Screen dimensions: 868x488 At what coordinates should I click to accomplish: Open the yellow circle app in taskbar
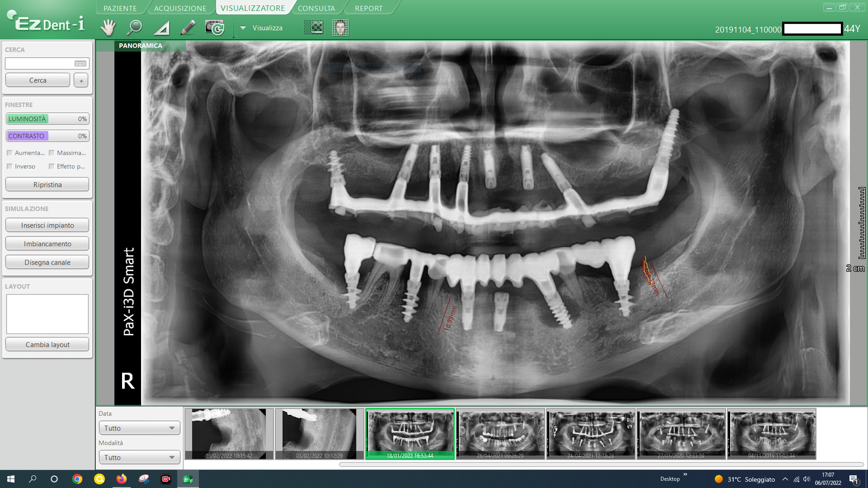pyautogui.click(x=99, y=479)
